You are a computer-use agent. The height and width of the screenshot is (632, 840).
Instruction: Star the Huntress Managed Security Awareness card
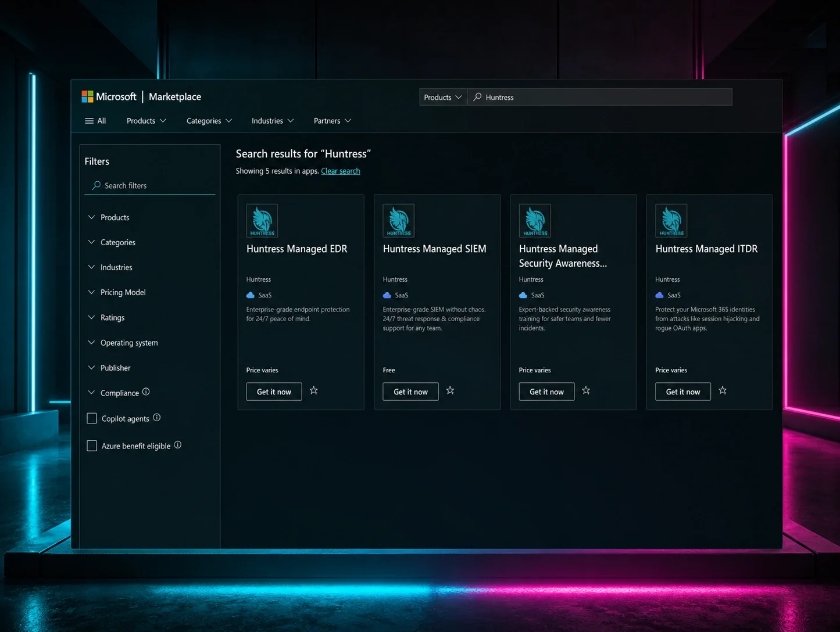[x=586, y=390]
